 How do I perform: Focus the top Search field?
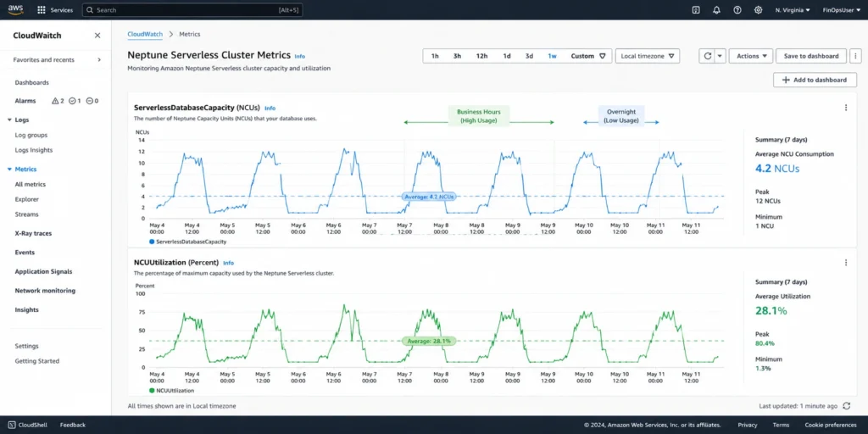[x=192, y=10]
